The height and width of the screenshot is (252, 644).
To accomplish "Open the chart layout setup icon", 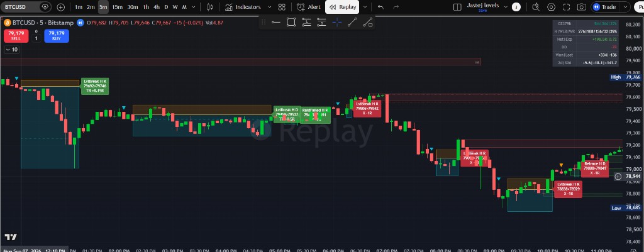I will [457, 7].
